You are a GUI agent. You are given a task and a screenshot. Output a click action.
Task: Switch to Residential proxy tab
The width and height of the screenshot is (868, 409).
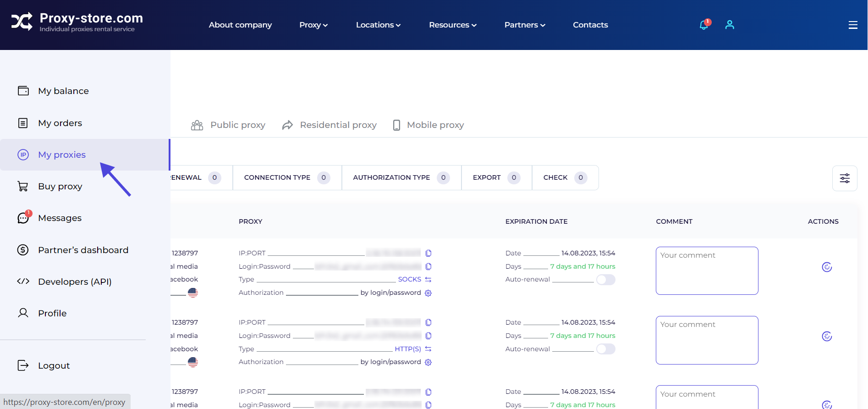pyautogui.click(x=329, y=125)
